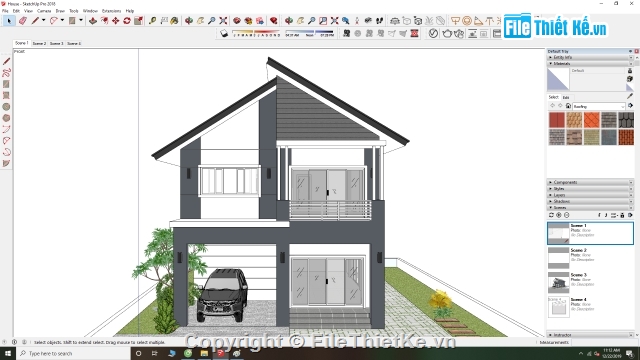Click the Update Scene refresh icon

click(x=551, y=215)
